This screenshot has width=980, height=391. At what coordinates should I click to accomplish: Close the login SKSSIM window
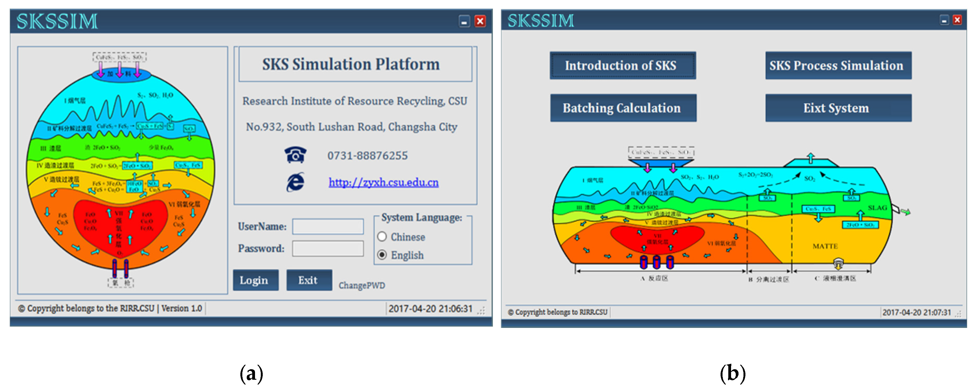tap(480, 21)
